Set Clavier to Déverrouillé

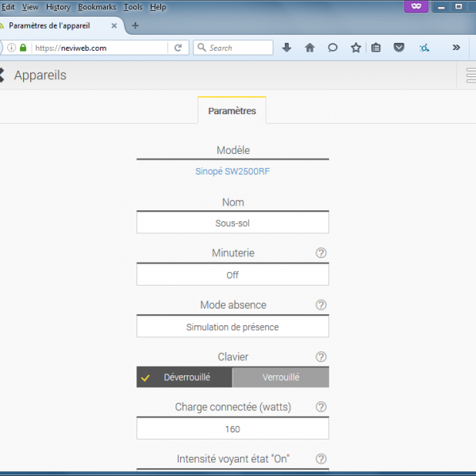pyautogui.click(x=185, y=378)
